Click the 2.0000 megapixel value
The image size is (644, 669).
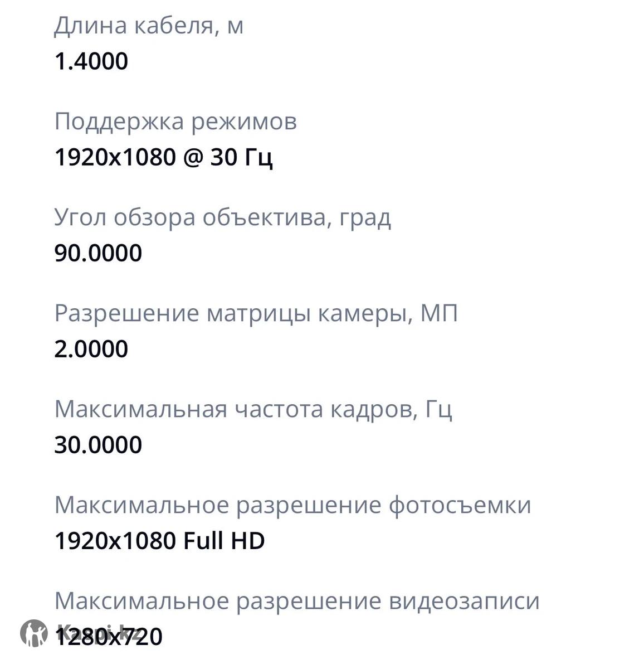[91, 349]
